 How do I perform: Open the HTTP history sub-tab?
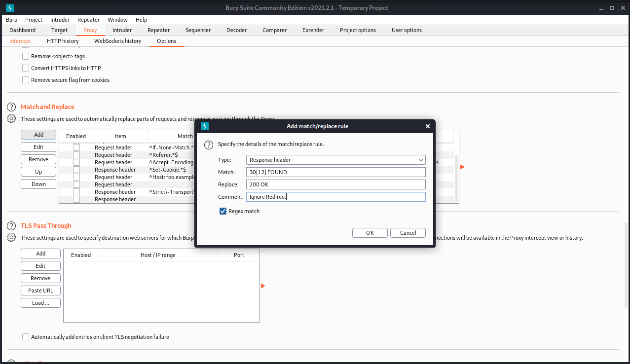[x=63, y=41]
